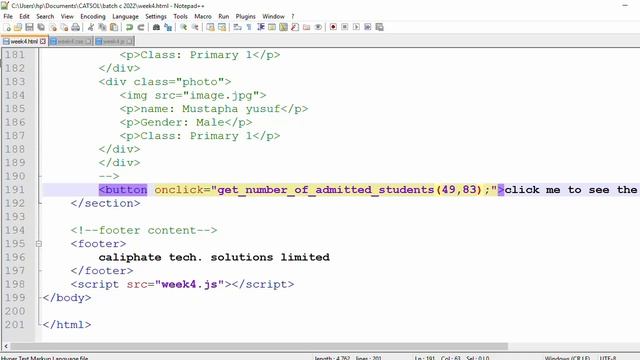This screenshot has width=640, height=360.
Task: Click horizontal scrollbar left arrow
Action: click(6, 346)
